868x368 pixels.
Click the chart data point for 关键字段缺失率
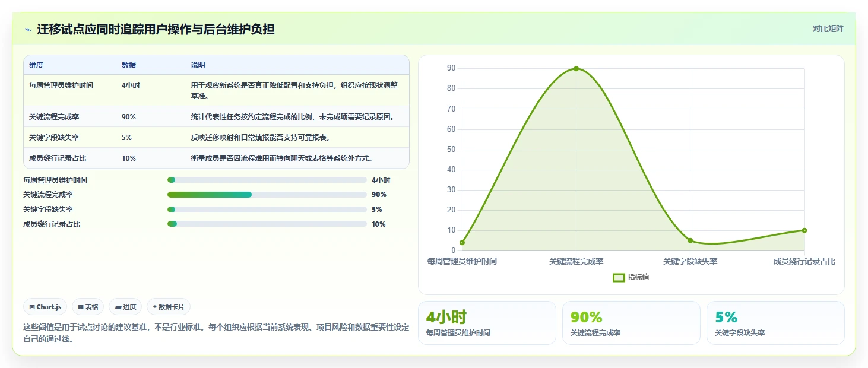click(690, 240)
